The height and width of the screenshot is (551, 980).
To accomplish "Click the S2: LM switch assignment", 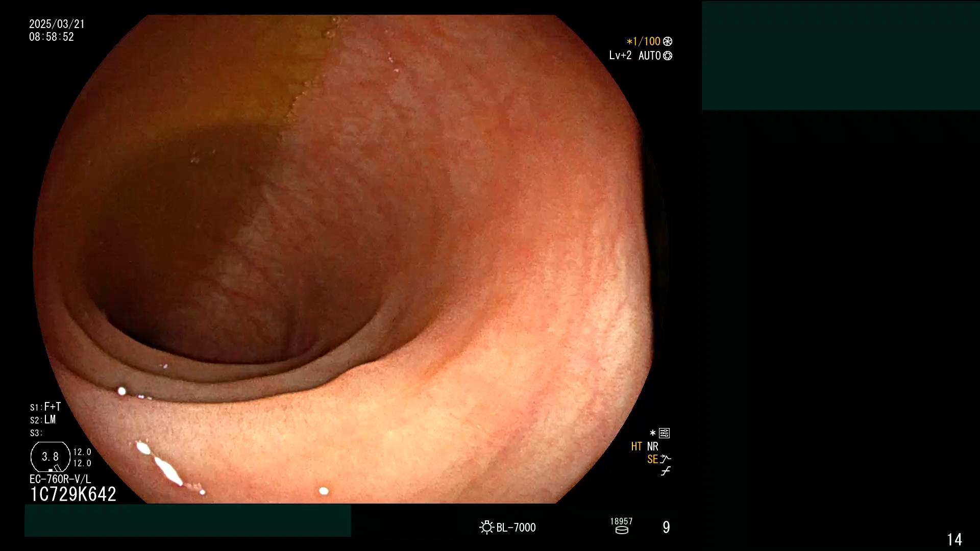I will pyautogui.click(x=43, y=420).
